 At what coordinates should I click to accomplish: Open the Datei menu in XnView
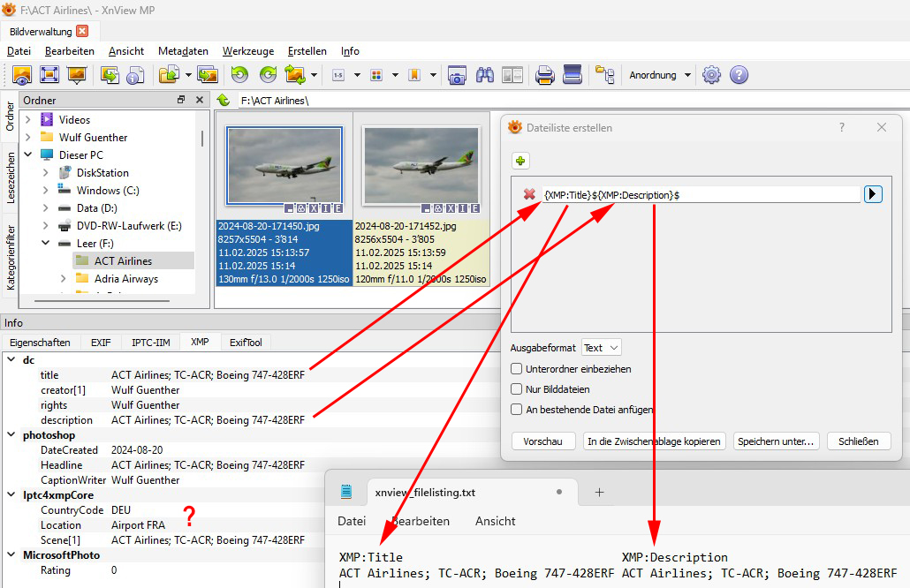pyautogui.click(x=19, y=51)
